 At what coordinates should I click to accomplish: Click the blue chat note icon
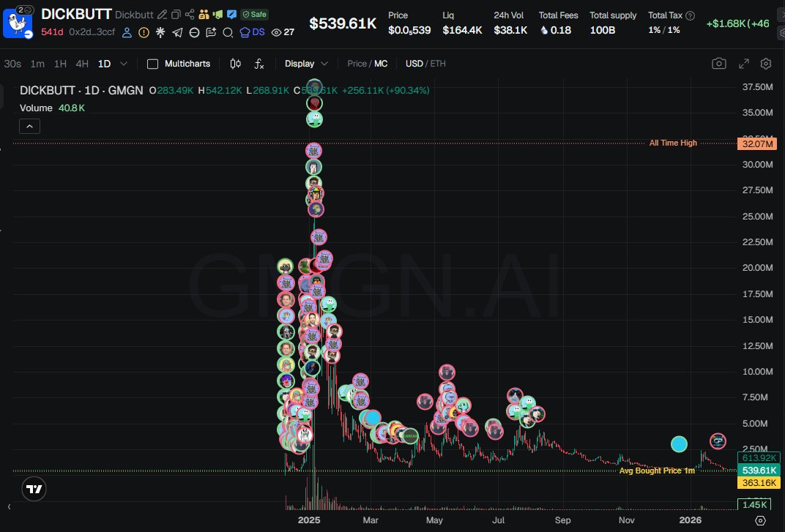coord(231,15)
